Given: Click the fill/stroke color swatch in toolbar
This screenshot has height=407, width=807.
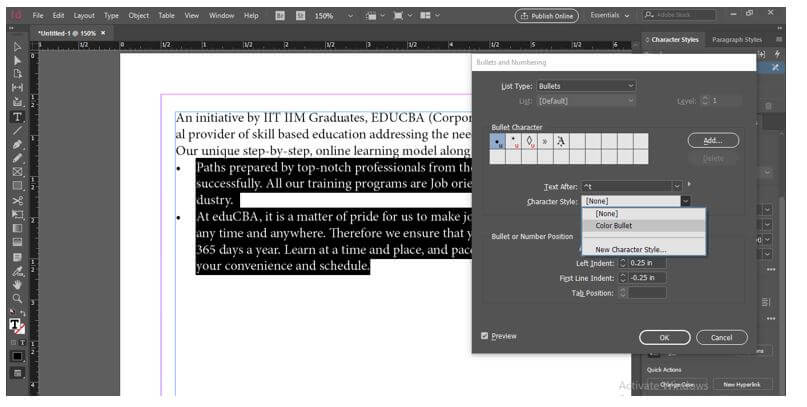Looking at the screenshot, I should (17, 326).
